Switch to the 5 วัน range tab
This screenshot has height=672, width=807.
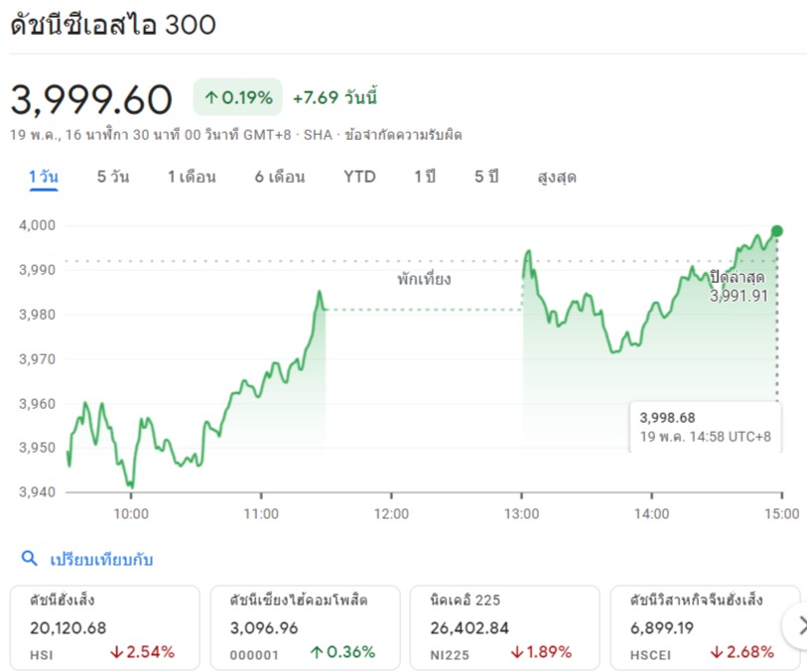[113, 177]
